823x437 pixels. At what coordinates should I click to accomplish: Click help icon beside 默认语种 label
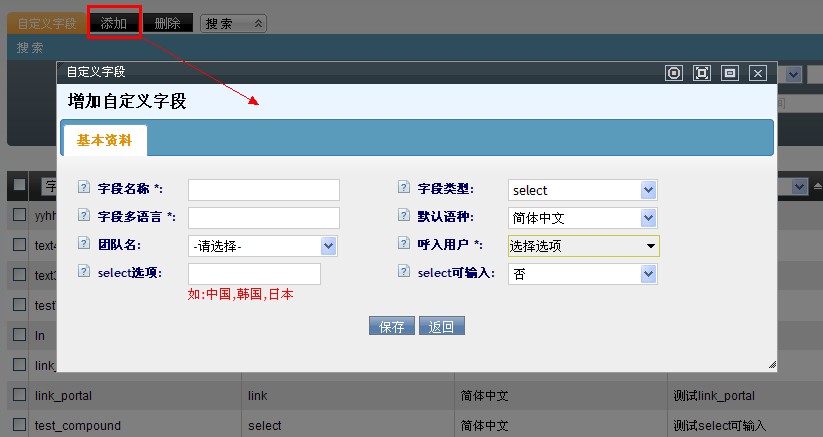(x=404, y=215)
